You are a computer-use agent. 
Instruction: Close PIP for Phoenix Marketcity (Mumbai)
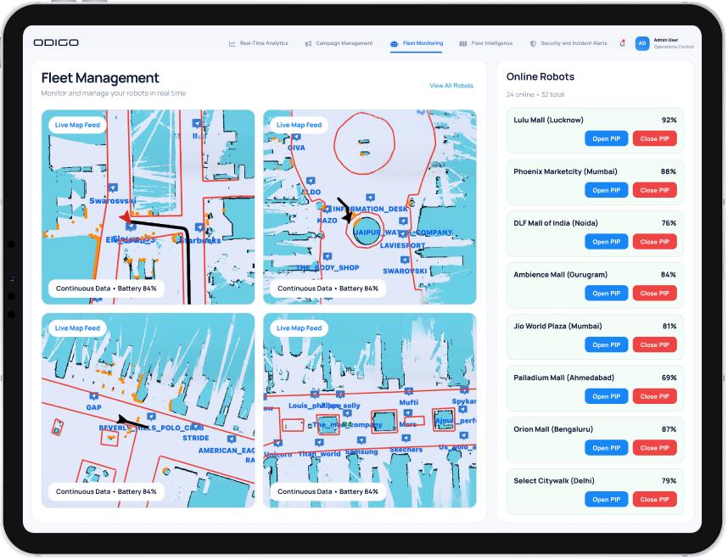coord(657,190)
